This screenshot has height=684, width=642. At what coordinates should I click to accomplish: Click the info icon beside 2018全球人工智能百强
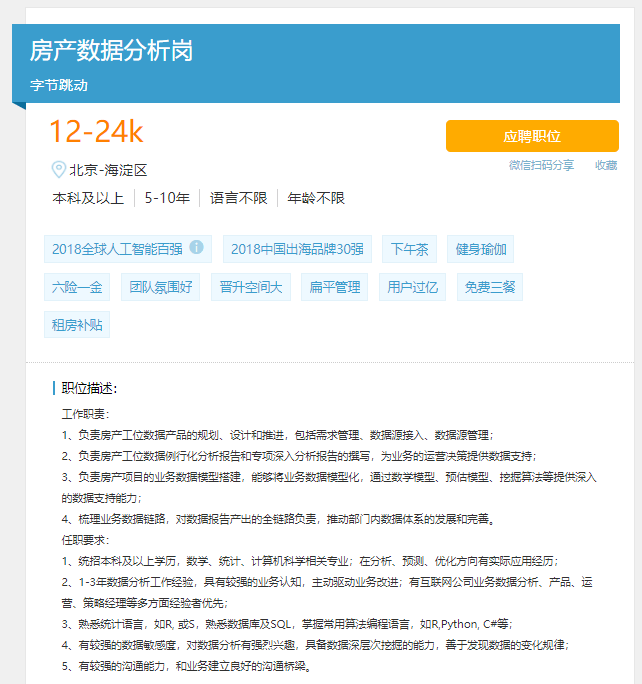pos(196,247)
